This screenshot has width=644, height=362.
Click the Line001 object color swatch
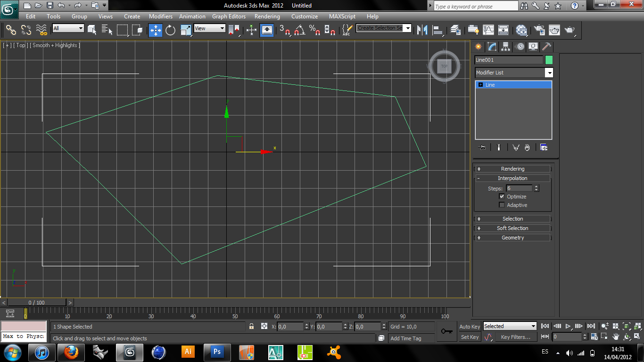tap(549, 60)
